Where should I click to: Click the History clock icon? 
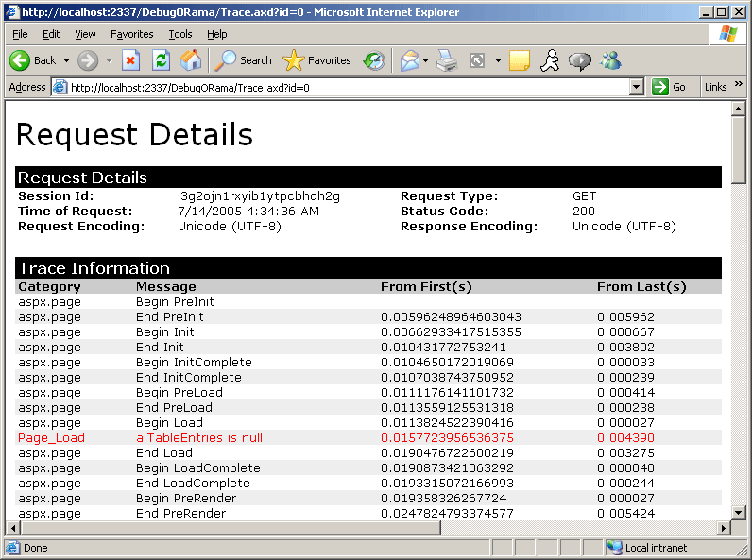pyautogui.click(x=375, y=60)
